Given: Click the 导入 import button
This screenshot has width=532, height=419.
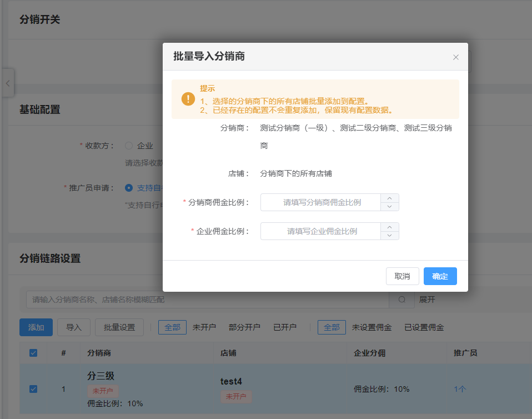Looking at the screenshot, I should click(x=73, y=327).
